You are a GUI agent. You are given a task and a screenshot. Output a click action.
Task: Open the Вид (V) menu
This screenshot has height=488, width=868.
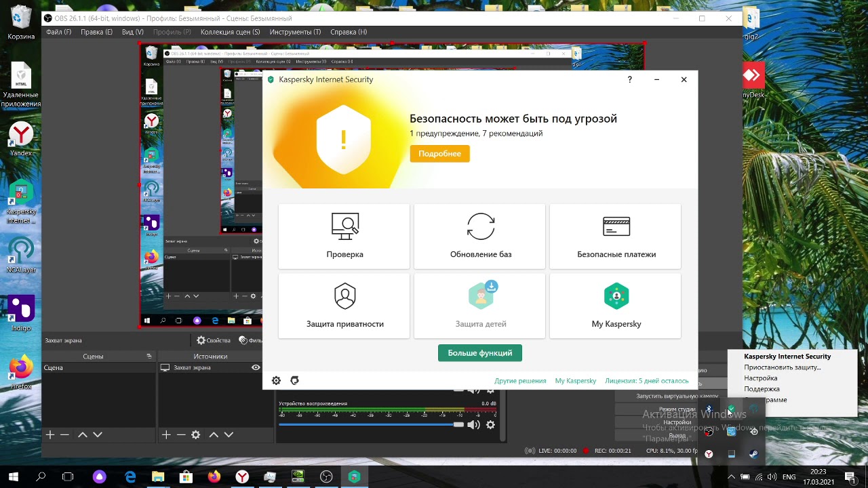(x=133, y=32)
